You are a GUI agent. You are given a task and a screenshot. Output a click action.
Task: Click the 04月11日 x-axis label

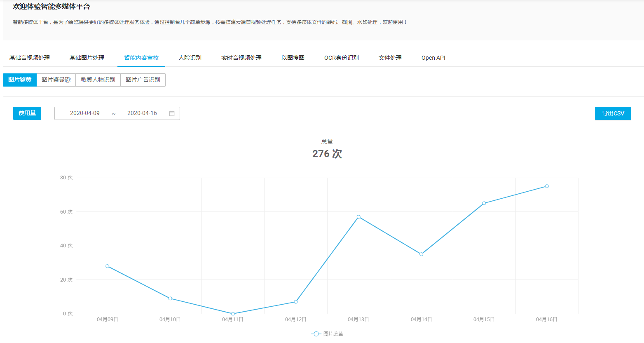click(x=233, y=320)
